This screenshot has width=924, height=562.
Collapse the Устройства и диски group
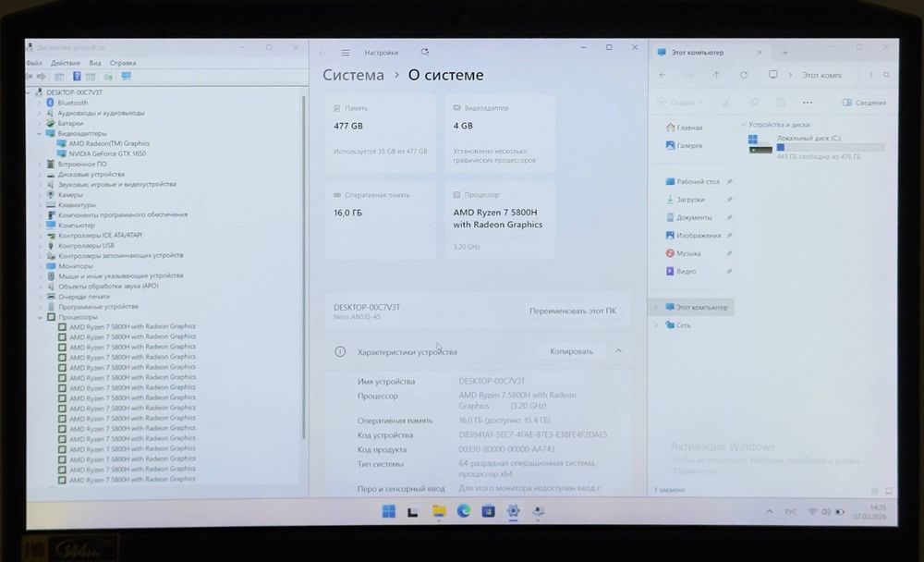[744, 125]
